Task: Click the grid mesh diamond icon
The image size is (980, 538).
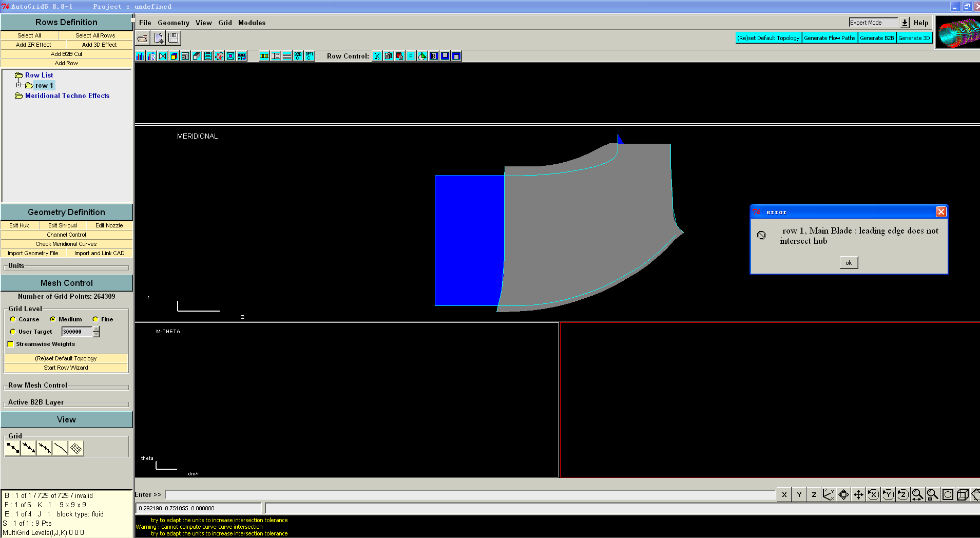Action: (76, 449)
